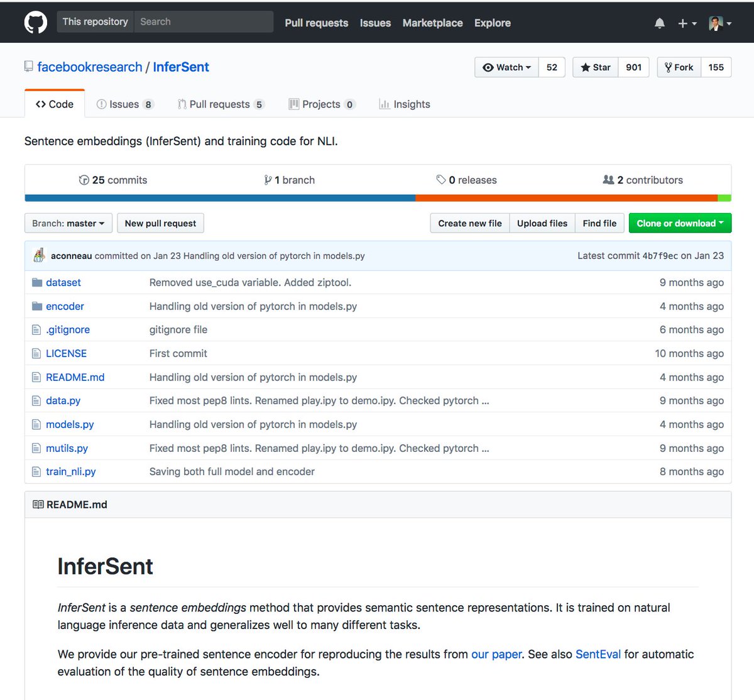Select the Code tab
The width and height of the screenshot is (754, 700).
(x=55, y=104)
